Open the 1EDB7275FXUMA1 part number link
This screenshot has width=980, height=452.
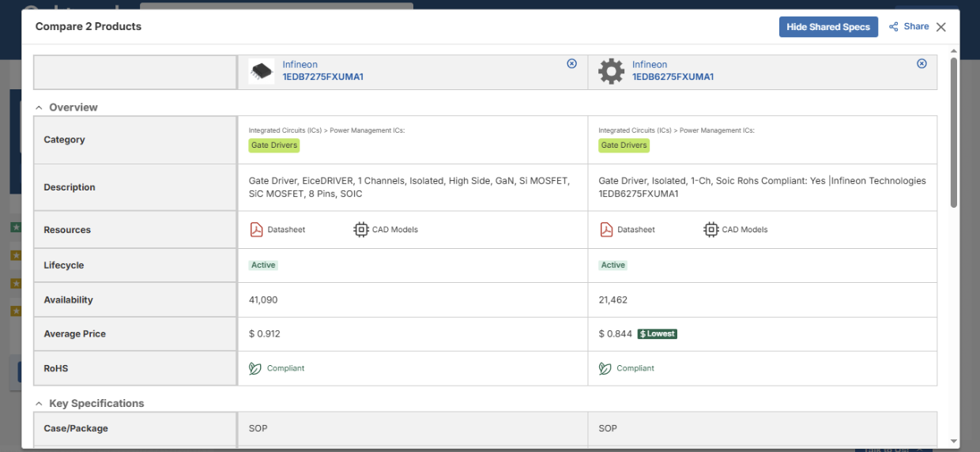(x=323, y=77)
